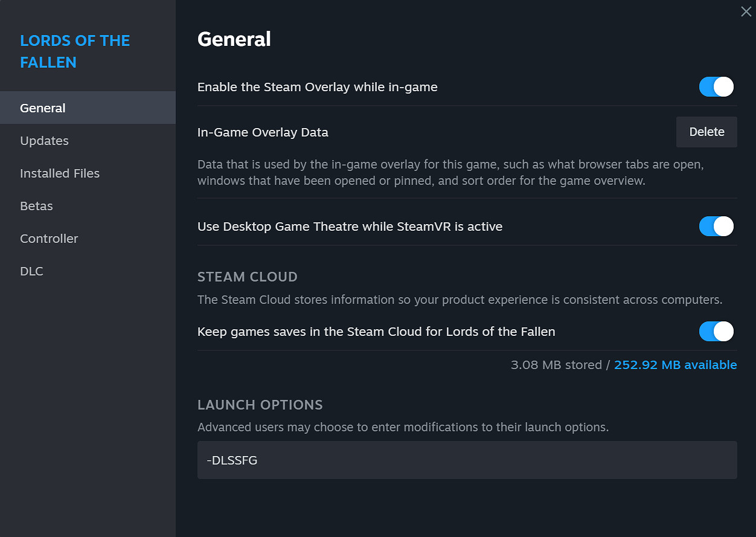The image size is (756, 537).
Task: Go to the Betas tab
Action: [x=36, y=206]
